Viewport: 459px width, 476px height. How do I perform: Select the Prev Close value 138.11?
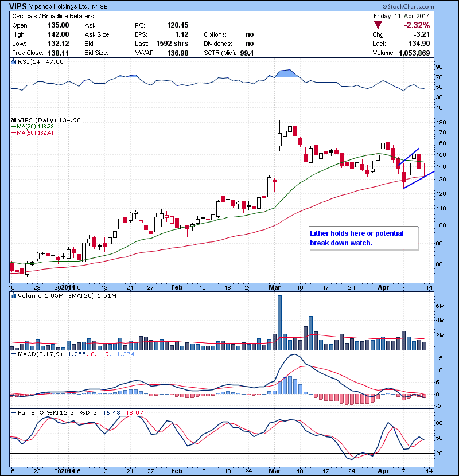(59, 53)
